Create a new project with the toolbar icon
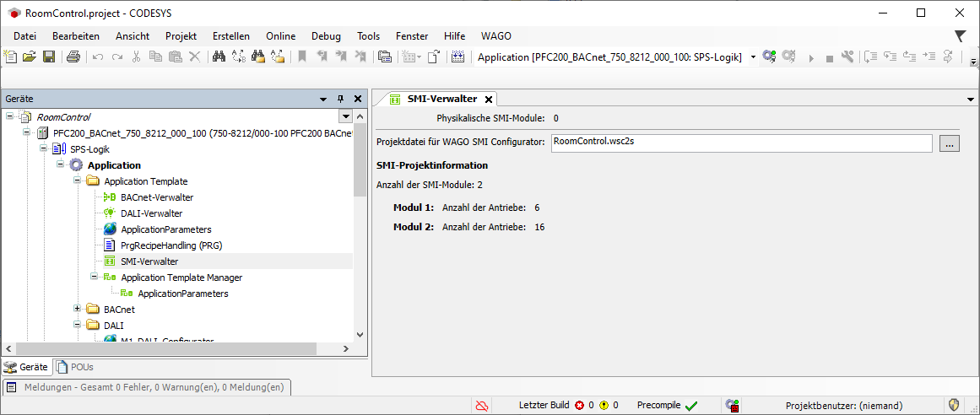This screenshot has width=980, height=415. coord(10,57)
